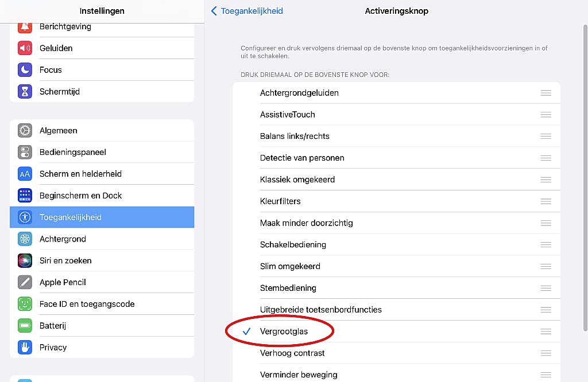Open Algemeen gear icon settings
588x382 pixels.
[x=25, y=131]
